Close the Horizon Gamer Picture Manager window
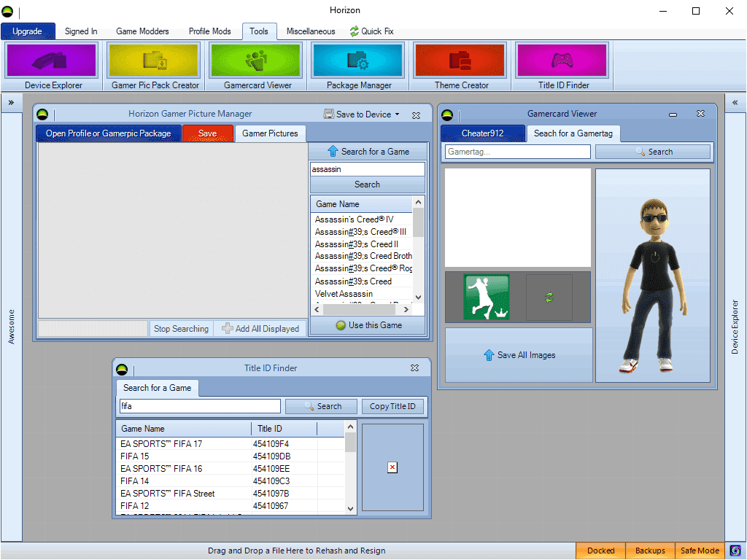Image resolution: width=747 pixels, height=560 pixels. point(416,114)
